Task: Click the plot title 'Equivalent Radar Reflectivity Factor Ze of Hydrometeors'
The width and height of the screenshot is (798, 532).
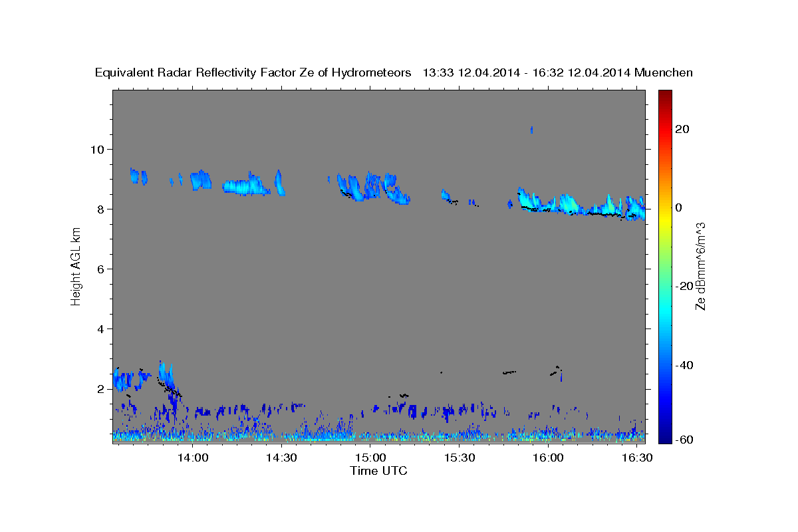Action: [253, 72]
